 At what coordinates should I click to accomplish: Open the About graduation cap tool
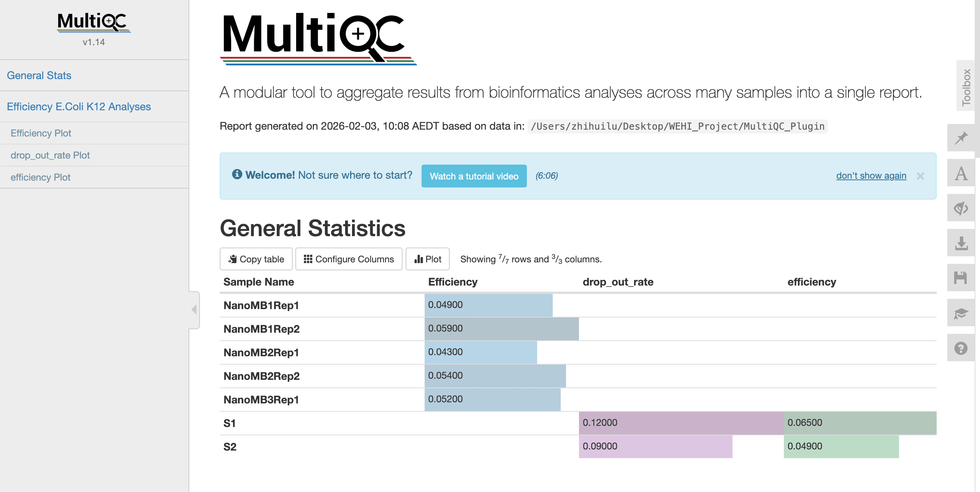tap(961, 313)
